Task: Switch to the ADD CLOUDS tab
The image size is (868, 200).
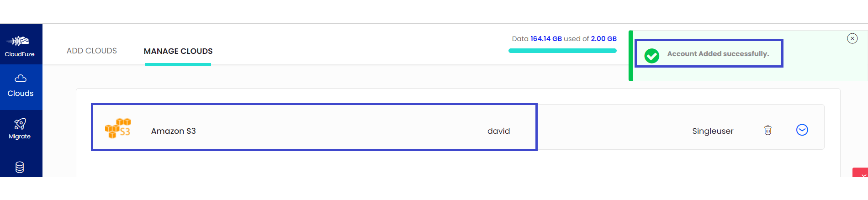Action: point(92,51)
